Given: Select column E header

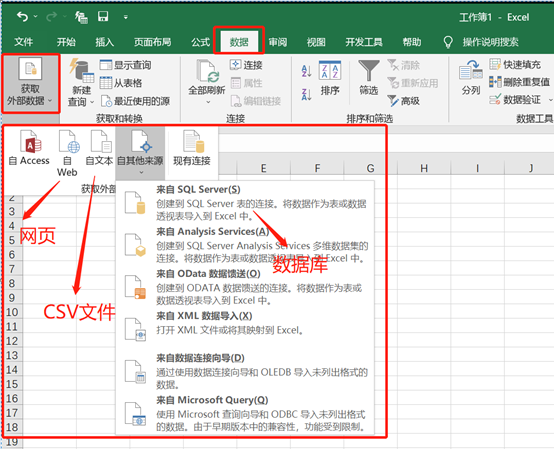Looking at the screenshot, I should (264, 168).
